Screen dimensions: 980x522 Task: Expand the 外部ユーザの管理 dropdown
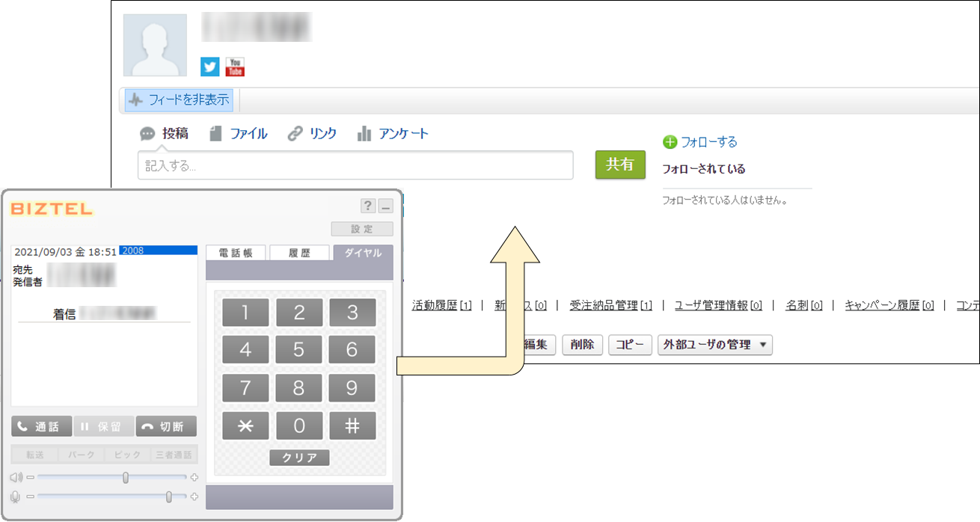point(714,345)
